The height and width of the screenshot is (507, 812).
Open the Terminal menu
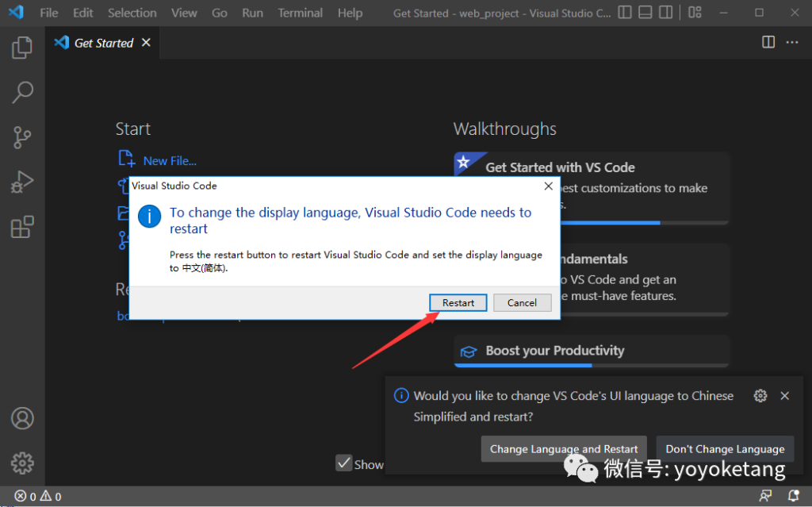click(300, 13)
